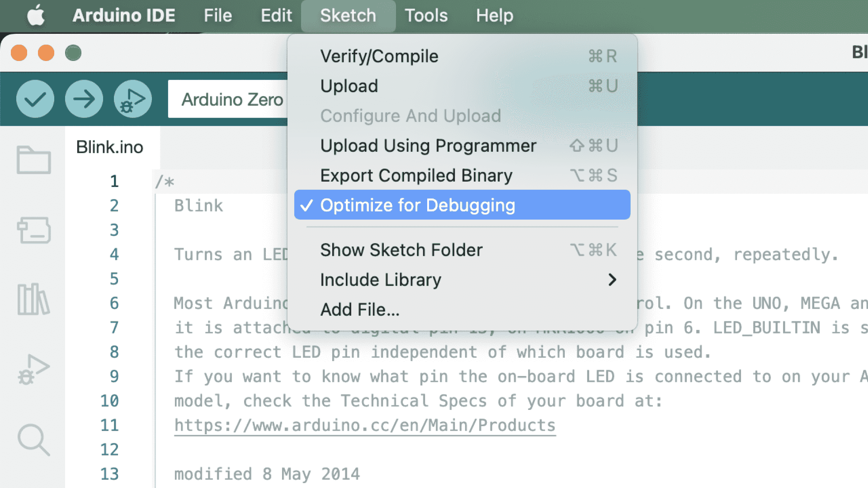The image size is (868, 488).
Task: Open the Search magnifier sidebar icon
Action: 34,440
